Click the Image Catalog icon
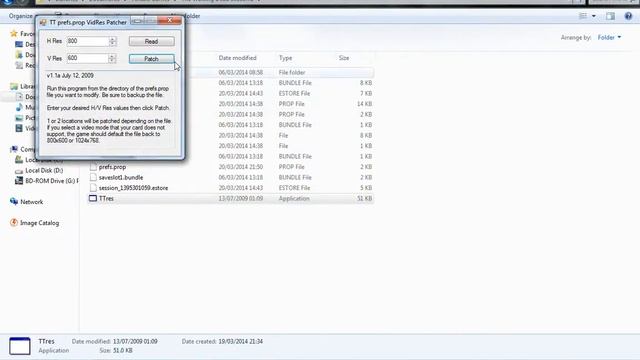Viewport: 640px width, 360px height. point(14,223)
